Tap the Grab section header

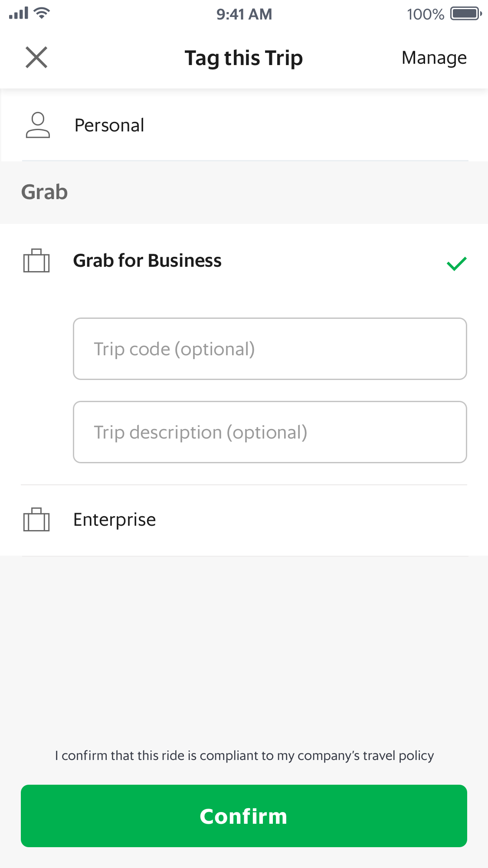coord(45,192)
